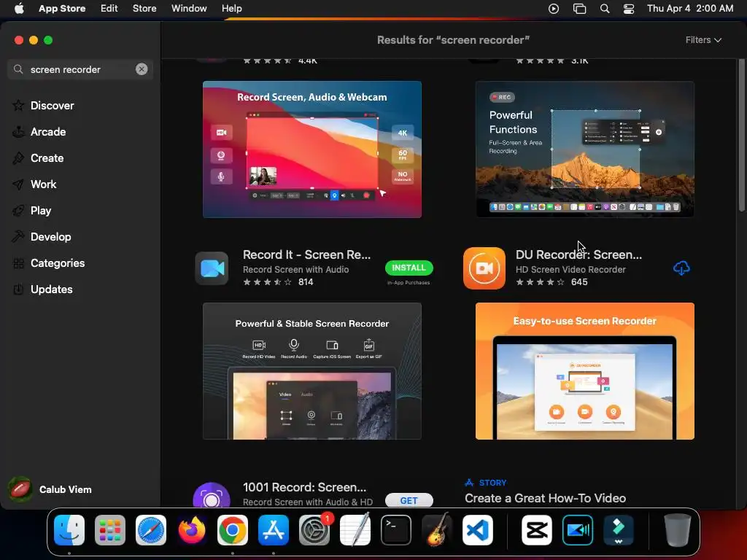Open the Window menu
The height and width of the screenshot is (560, 747).
(x=189, y=8)
